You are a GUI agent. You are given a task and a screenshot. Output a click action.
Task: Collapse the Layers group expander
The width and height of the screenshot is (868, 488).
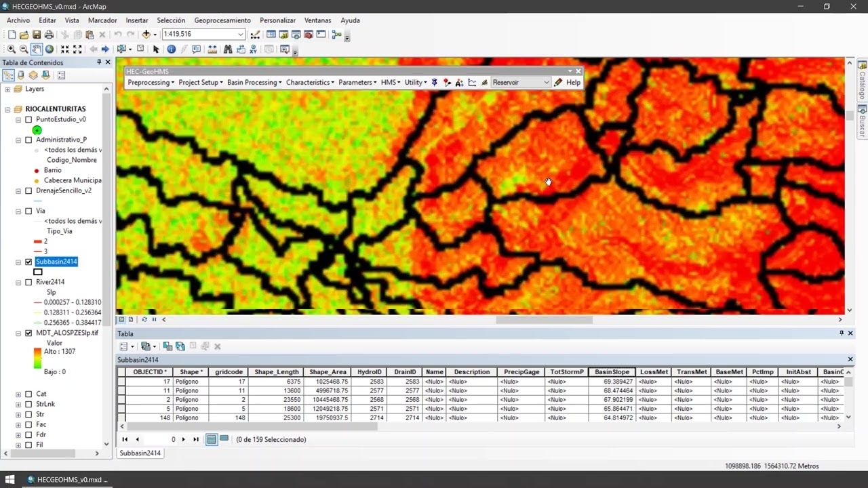8,89
